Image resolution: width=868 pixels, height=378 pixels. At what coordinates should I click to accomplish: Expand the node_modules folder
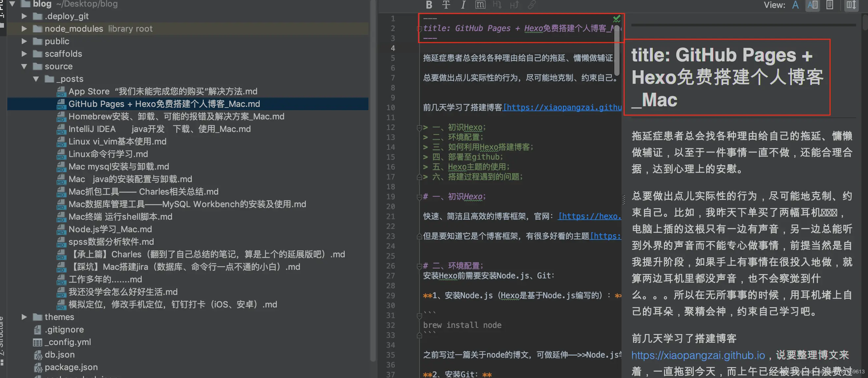(24, 29)
